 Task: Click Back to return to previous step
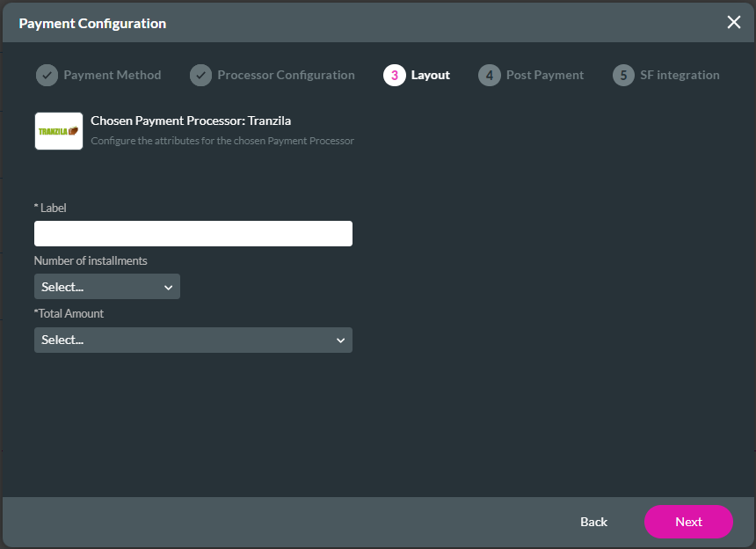coord(593,521)
